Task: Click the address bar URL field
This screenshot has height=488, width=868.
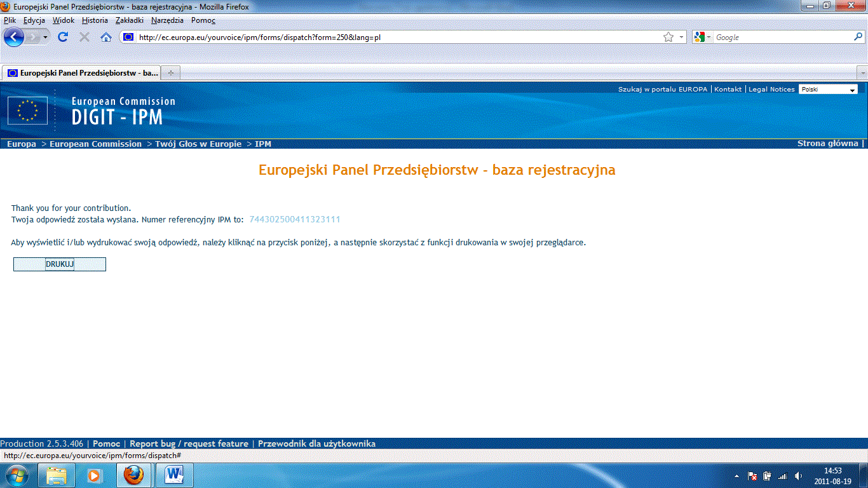Action: coord(399,37)
